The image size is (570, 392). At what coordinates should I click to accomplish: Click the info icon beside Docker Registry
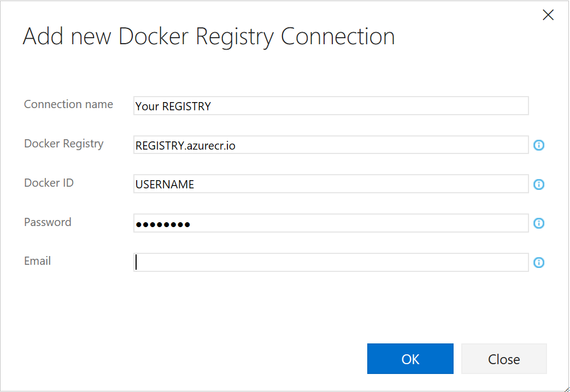539,145
